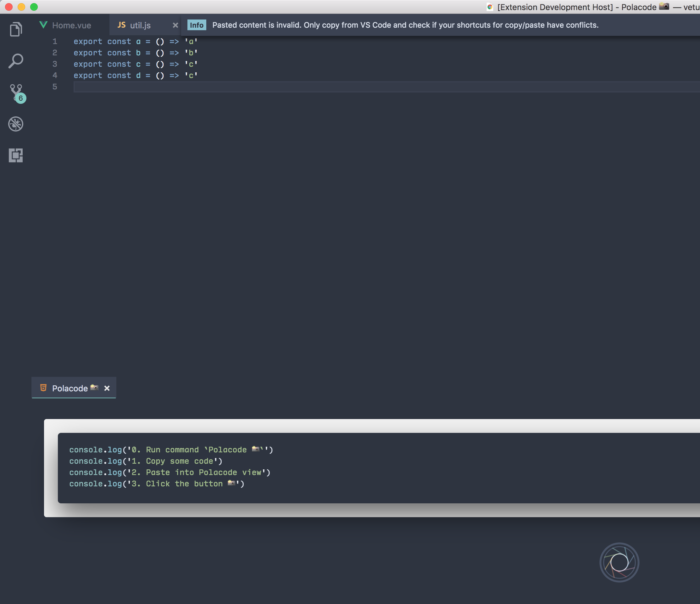Screen dimensions: 700x604
Task: Click the JS icon on the util.js tab
Action: [122, 25]
